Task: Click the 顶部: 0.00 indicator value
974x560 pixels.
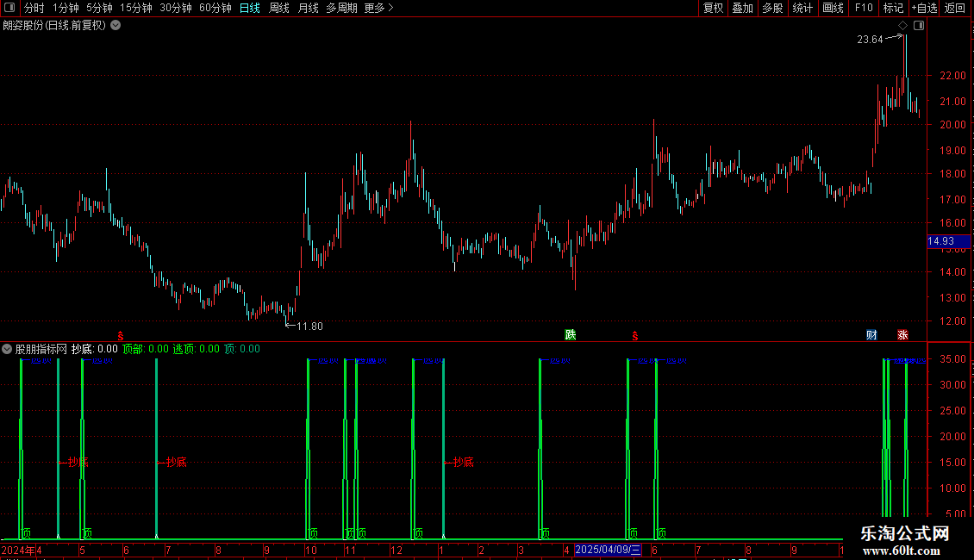Action: [146, 349]
